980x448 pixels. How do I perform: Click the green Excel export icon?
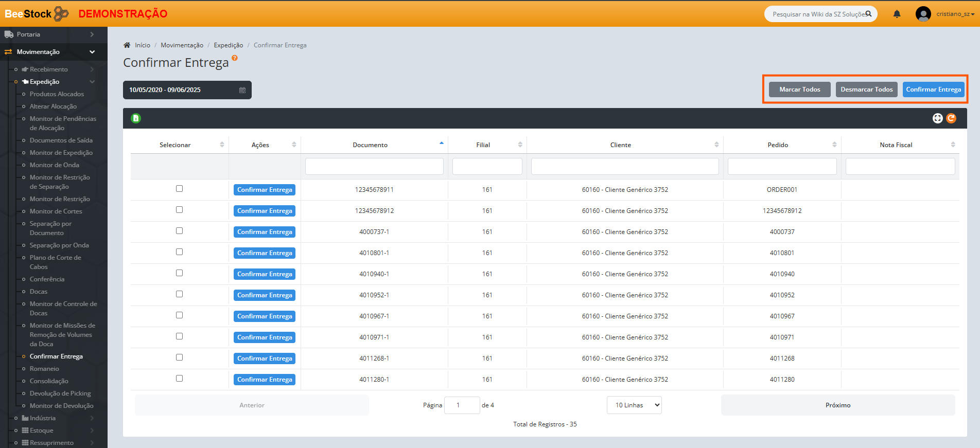point(136,118)
